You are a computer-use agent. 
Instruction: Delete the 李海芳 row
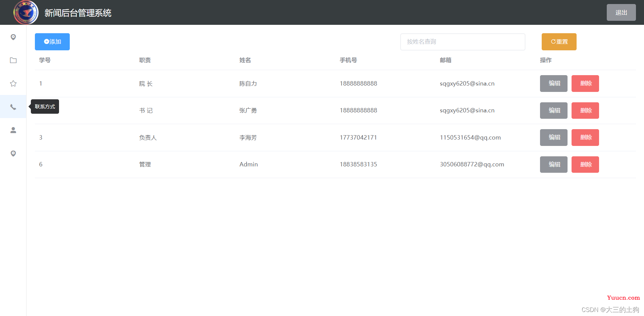pyautogui.click(x=585, y=138)
